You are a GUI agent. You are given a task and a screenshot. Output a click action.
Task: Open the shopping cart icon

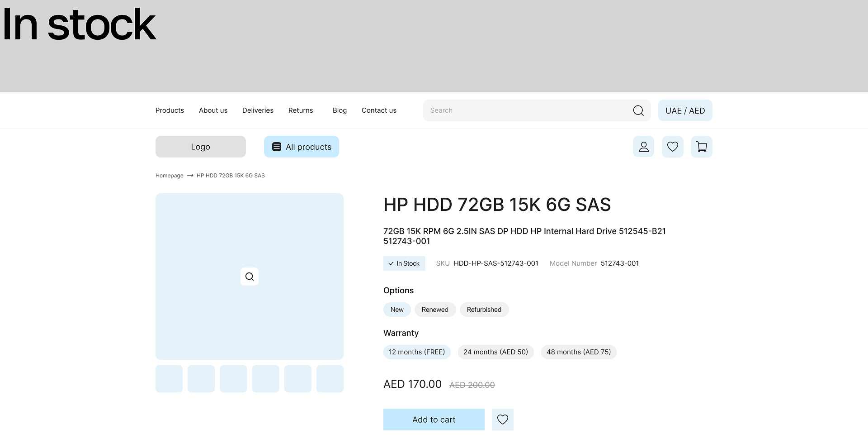pyautogui.click(x=701, y=146)
